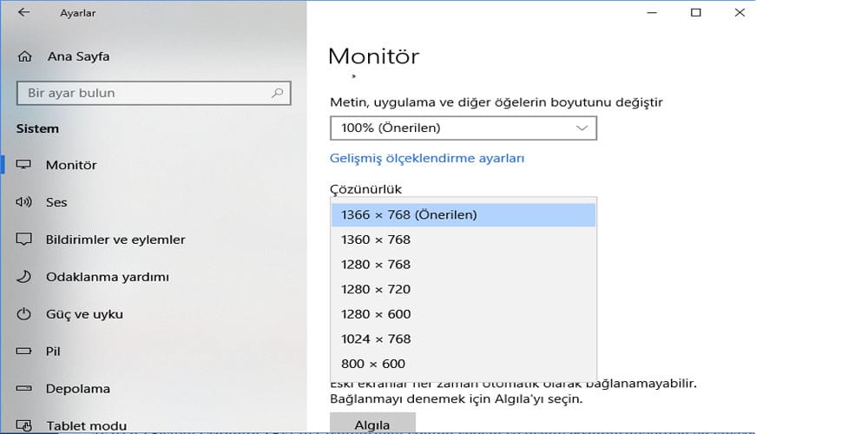Click the Bildirimler ve eylemler icon

click(x=24, y=240)
